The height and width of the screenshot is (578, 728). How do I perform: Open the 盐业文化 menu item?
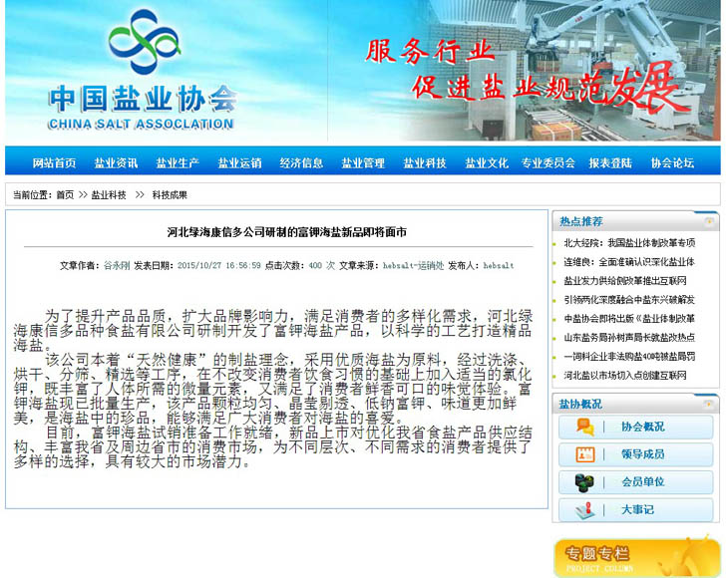pyautogui.click(x=487, y=162)
